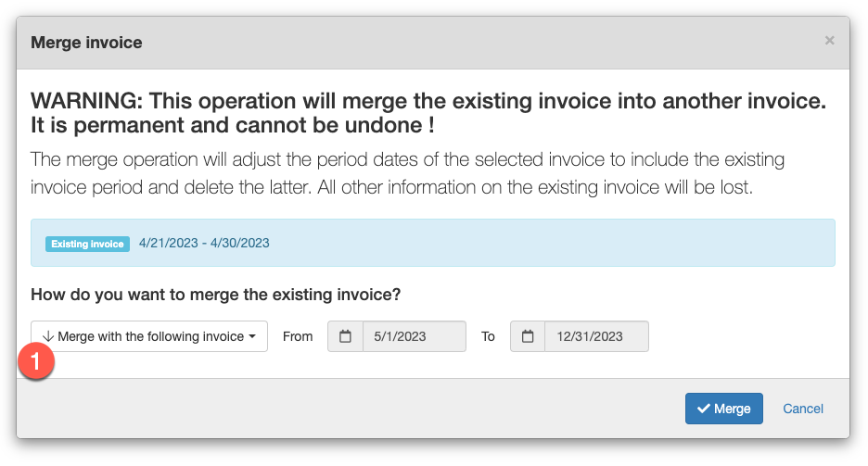
Task: Click the From label
Action: 298,336
